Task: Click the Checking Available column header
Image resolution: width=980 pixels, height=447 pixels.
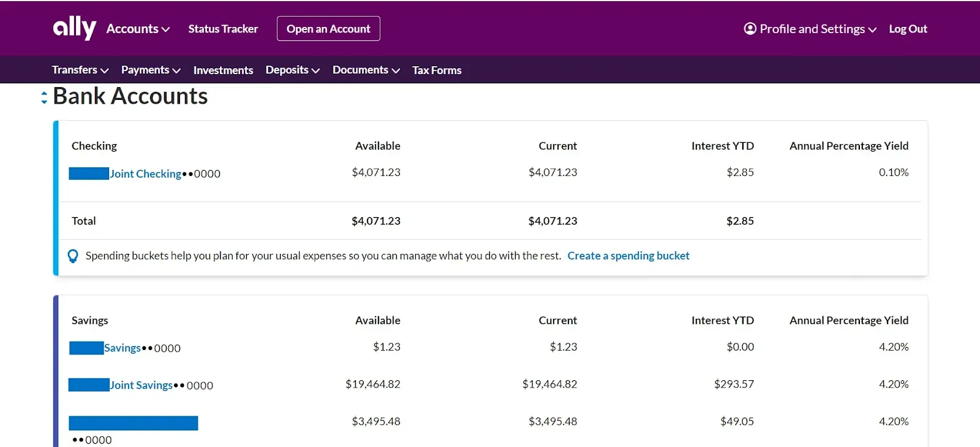Action: (x=378, y=146)
